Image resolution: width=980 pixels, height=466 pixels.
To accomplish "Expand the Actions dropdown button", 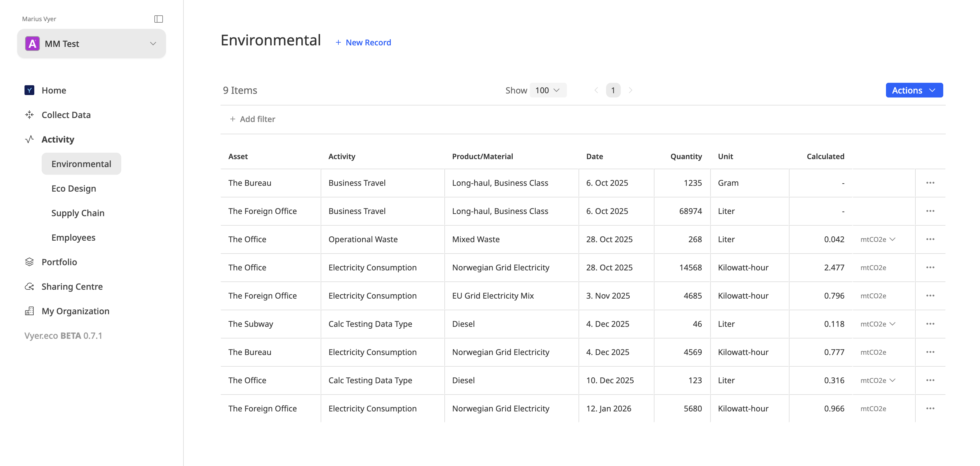I will pyautogui.click(x=914, y=90).
